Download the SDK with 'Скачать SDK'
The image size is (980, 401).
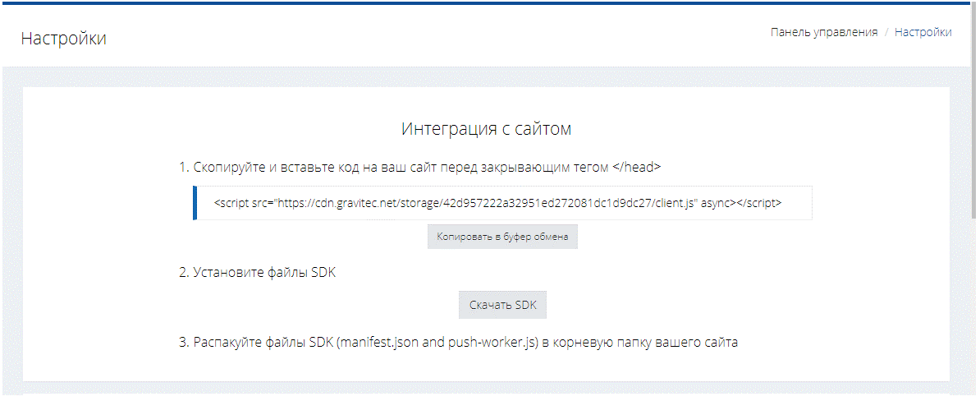[502, 306]
